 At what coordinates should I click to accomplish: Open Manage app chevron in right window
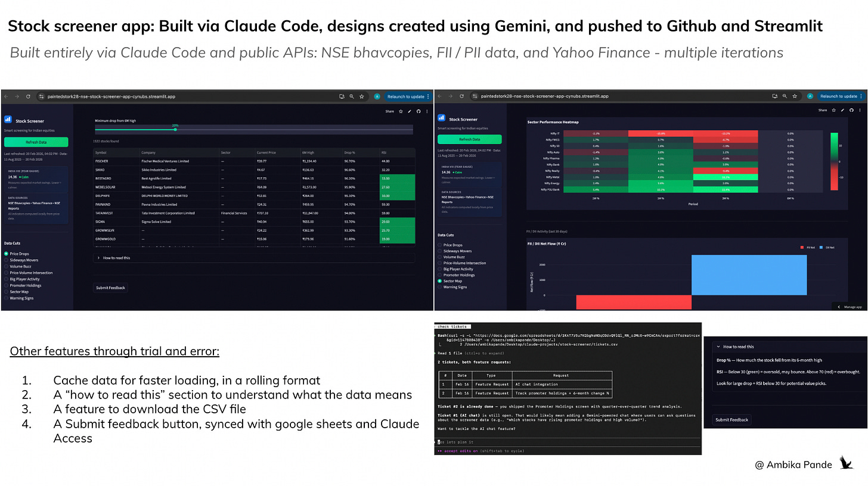point(839,307)
